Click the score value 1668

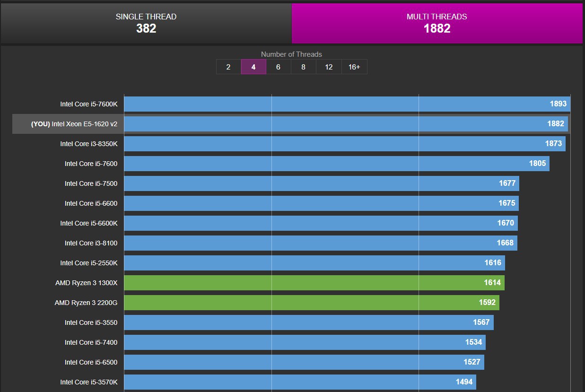pyautogui.click(x=505, y=243)
